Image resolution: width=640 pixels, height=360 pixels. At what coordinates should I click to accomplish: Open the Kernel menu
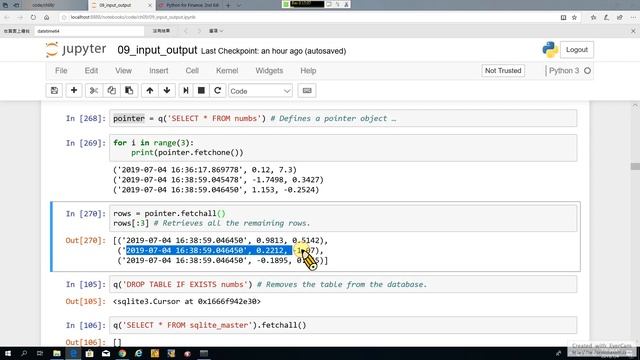coord(227,71)
